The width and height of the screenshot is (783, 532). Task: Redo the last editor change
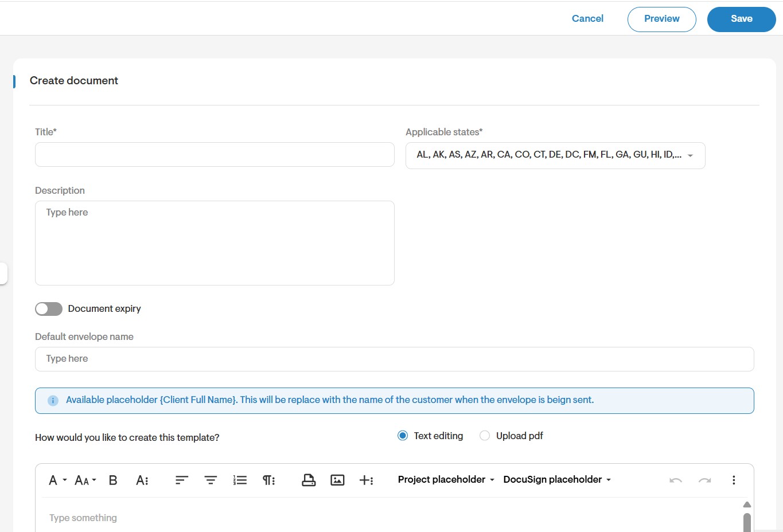[704, 480]
